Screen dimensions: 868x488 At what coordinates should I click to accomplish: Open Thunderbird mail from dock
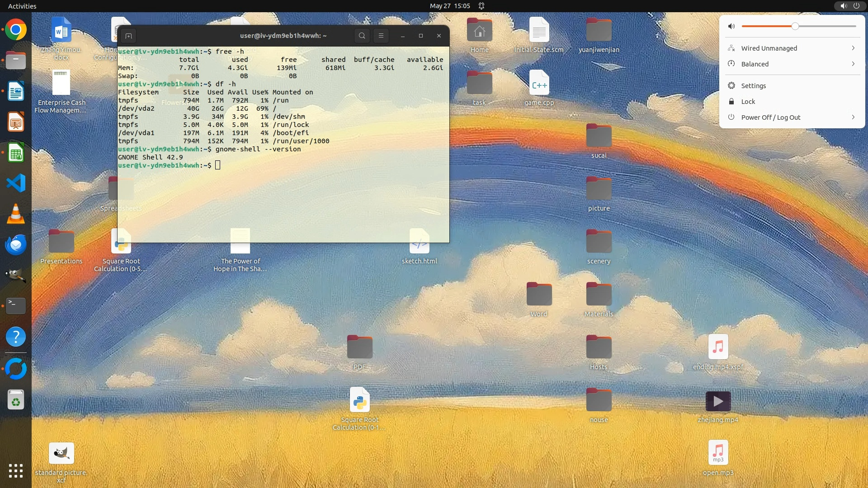[x=16, y=244]
